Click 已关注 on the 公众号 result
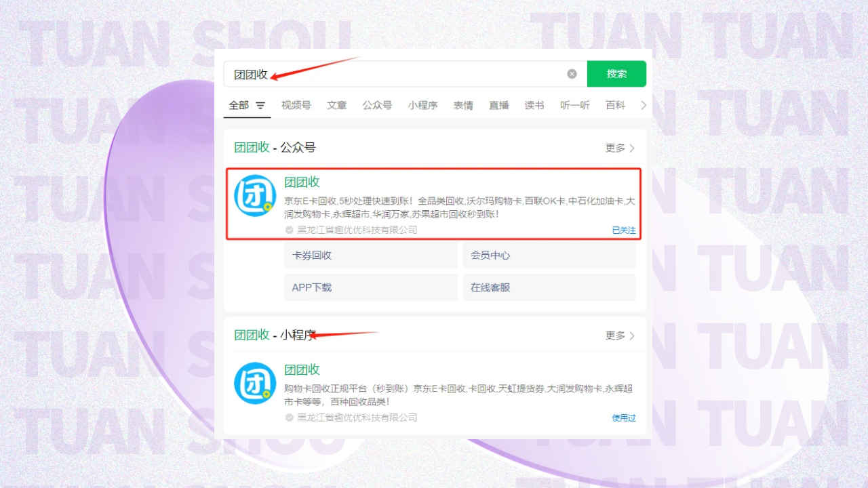The image size is (868, 488). click(624, 230)
